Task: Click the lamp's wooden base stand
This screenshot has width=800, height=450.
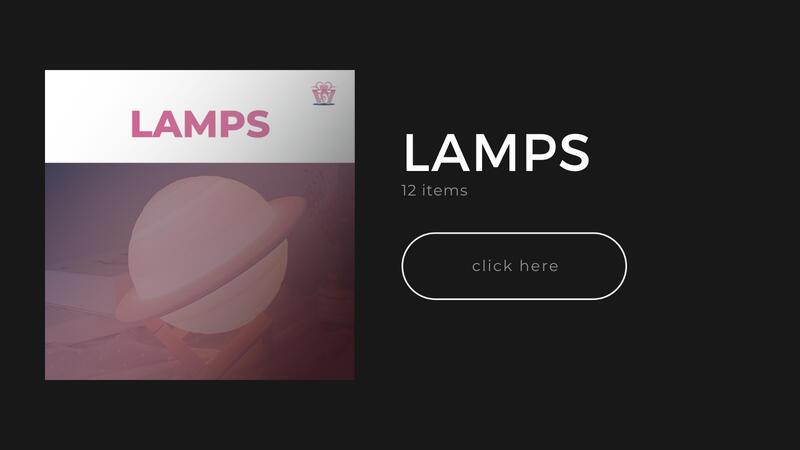Action: click(209, 339)
